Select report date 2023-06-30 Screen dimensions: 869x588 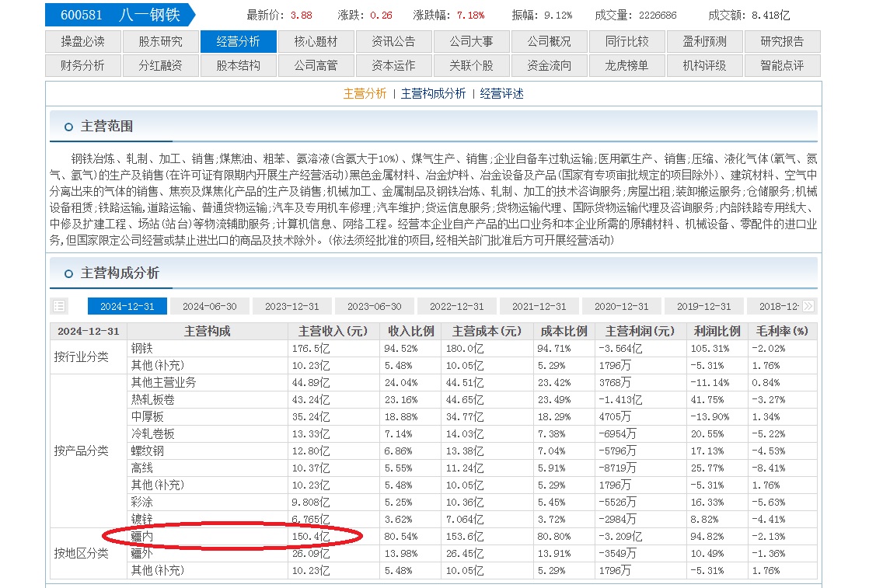pos(375,306)
